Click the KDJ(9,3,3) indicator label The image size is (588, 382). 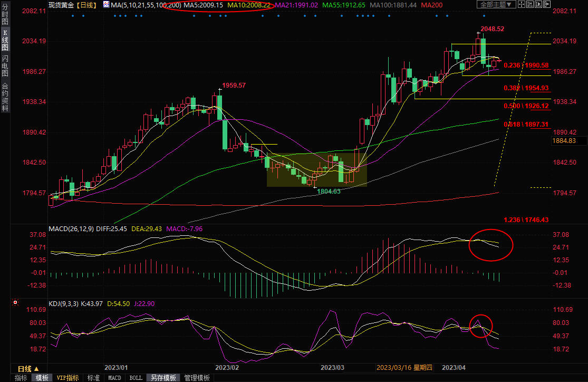64,303
